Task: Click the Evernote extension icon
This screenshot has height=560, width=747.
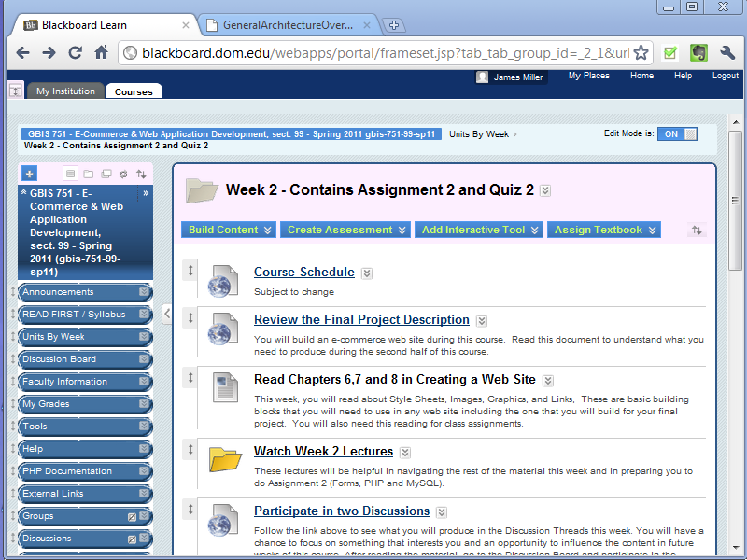Action: (698, 52)
